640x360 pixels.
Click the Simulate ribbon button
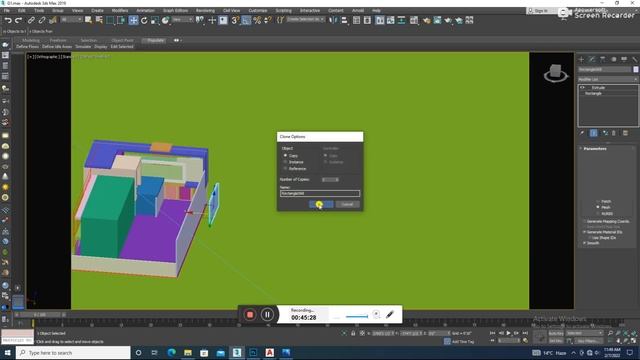click(83, 47)
